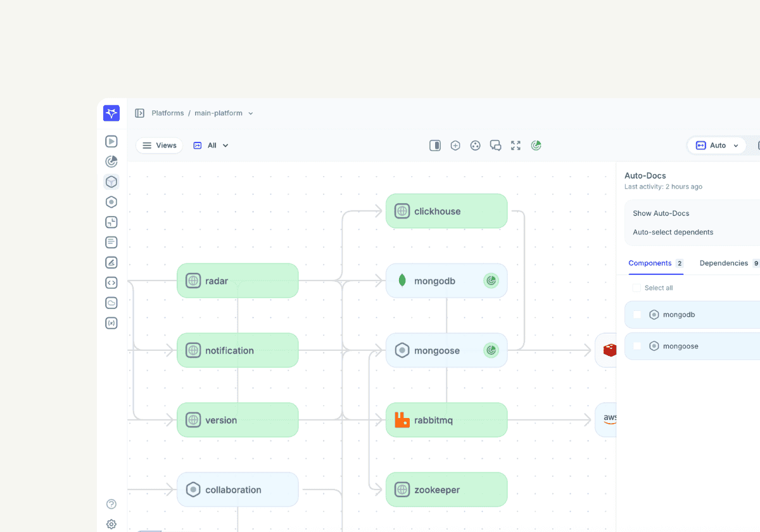Open the comments icon in top toolbar
760x532 pixels.
coord(495,146)
